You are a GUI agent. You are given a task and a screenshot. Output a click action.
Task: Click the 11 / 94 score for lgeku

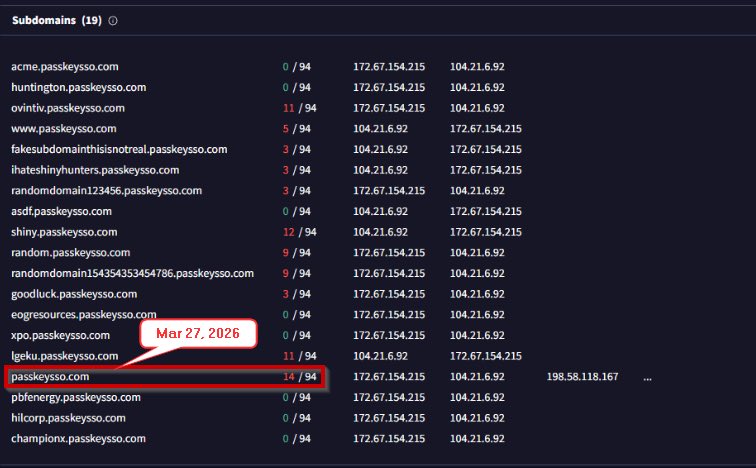[299, 356]
